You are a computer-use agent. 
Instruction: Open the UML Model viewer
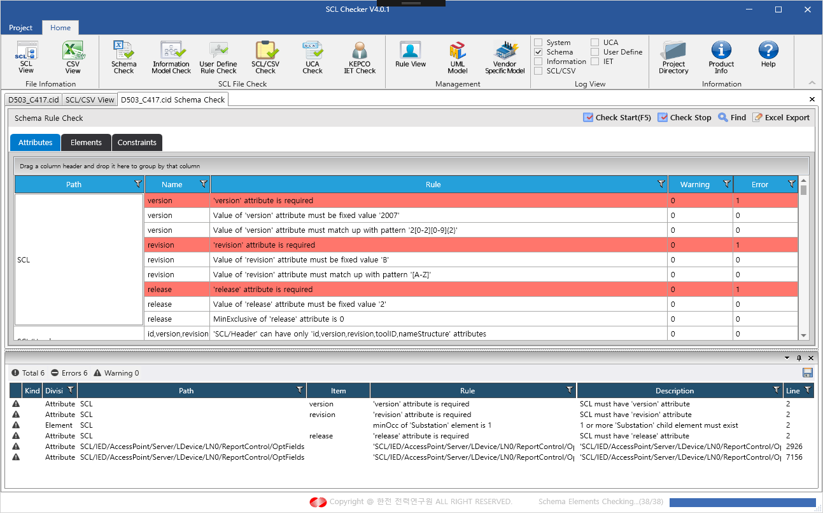[457, 57]
